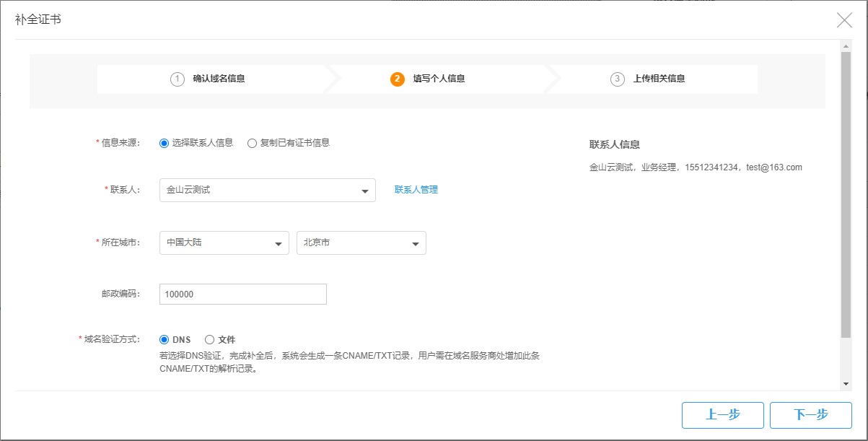Viewport: 868px width, 441px height.
Task: Expand the 北京市 city dropdown
Action: pyautogui.click(x=361, y=243)
